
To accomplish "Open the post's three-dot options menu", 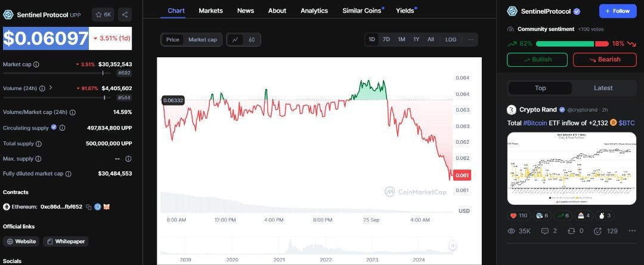I will pos(632,231).
